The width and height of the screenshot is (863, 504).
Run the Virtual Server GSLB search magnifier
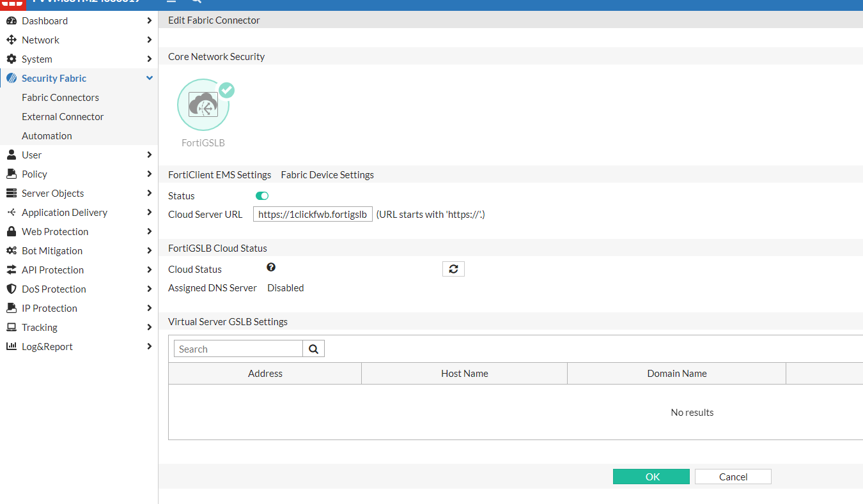click(x=313, y=348)
